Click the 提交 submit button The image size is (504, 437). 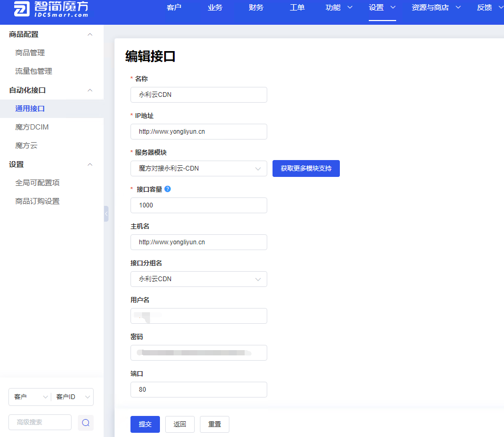click(145, 424)
